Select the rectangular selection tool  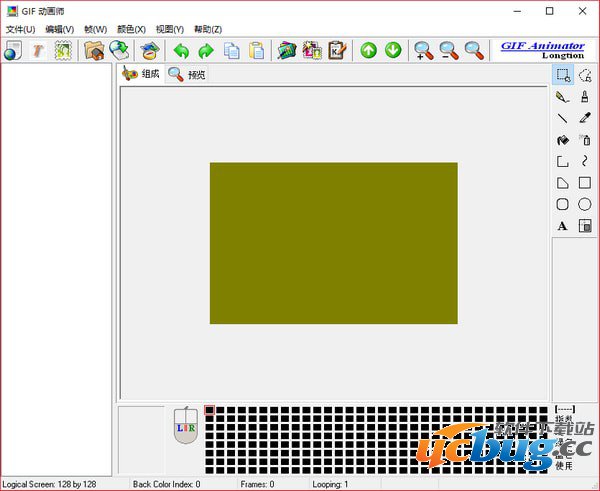[563, 75]
